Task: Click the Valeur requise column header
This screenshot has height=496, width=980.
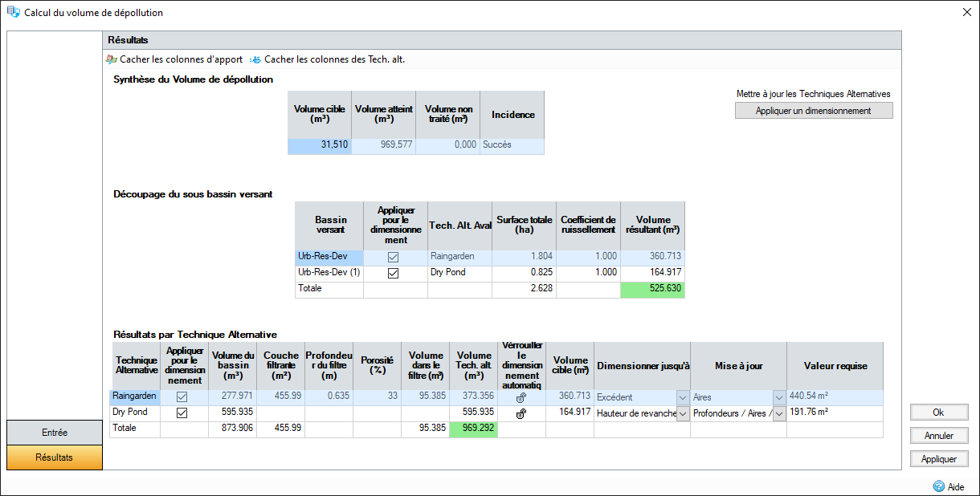Action: [x=835, y=366]
